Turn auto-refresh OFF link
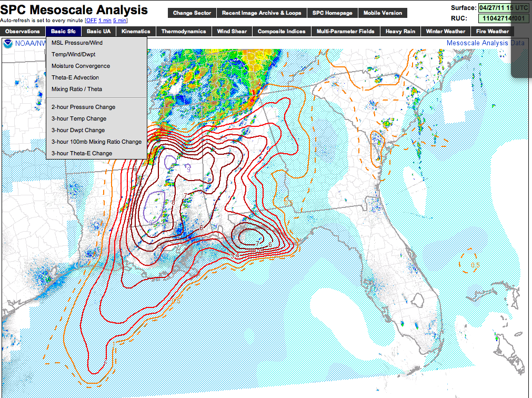 pyautogui.click(x=91, y=21)
